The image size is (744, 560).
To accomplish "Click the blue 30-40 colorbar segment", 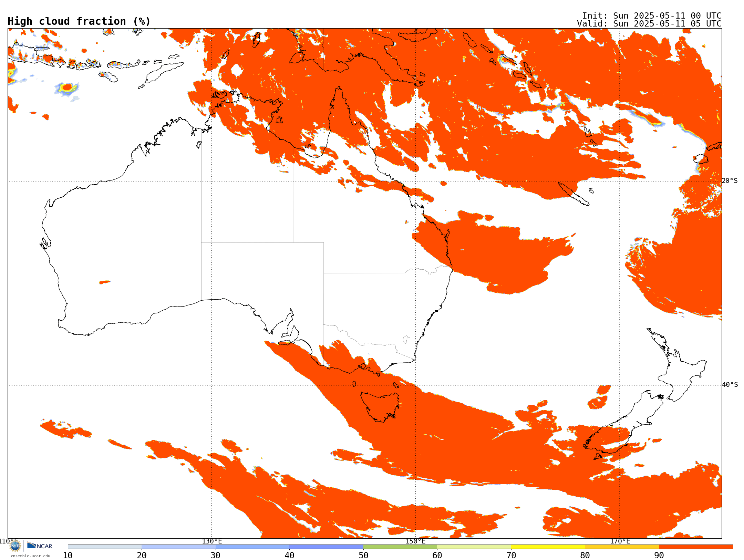I will point(252,547).
